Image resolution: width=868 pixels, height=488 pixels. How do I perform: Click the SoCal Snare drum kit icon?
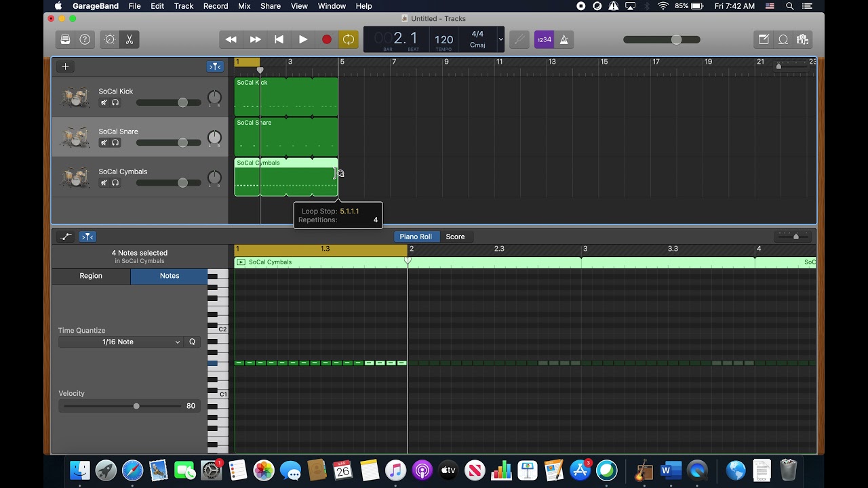pos(75,137)
